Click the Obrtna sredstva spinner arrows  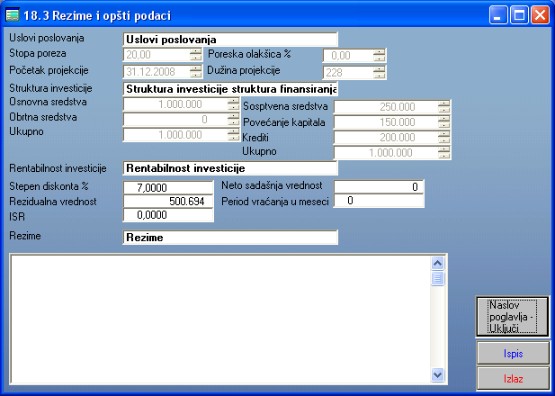[x=233, y=119]
